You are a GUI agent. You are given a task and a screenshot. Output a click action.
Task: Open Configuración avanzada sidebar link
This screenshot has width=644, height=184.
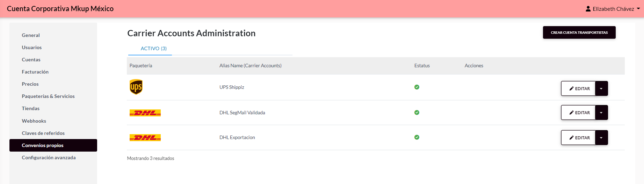pos(49,158)
